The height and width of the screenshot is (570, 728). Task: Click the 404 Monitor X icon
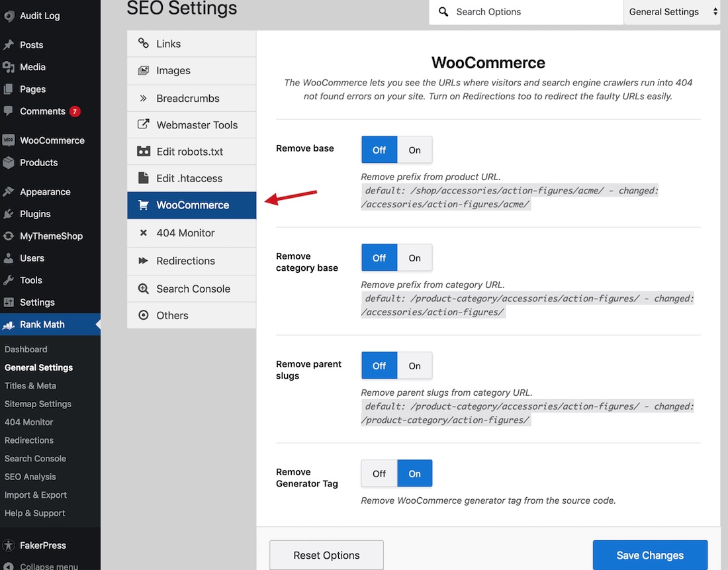click(x=143, y=233)
